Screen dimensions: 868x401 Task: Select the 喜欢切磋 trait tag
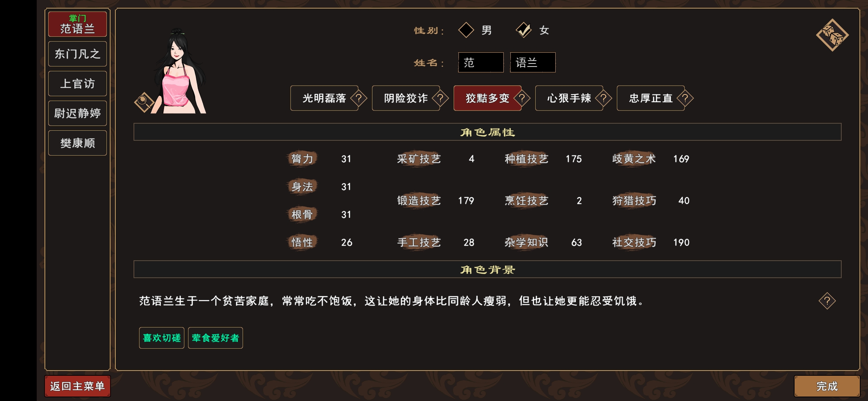pyautogui.click(x=161, y=338)
